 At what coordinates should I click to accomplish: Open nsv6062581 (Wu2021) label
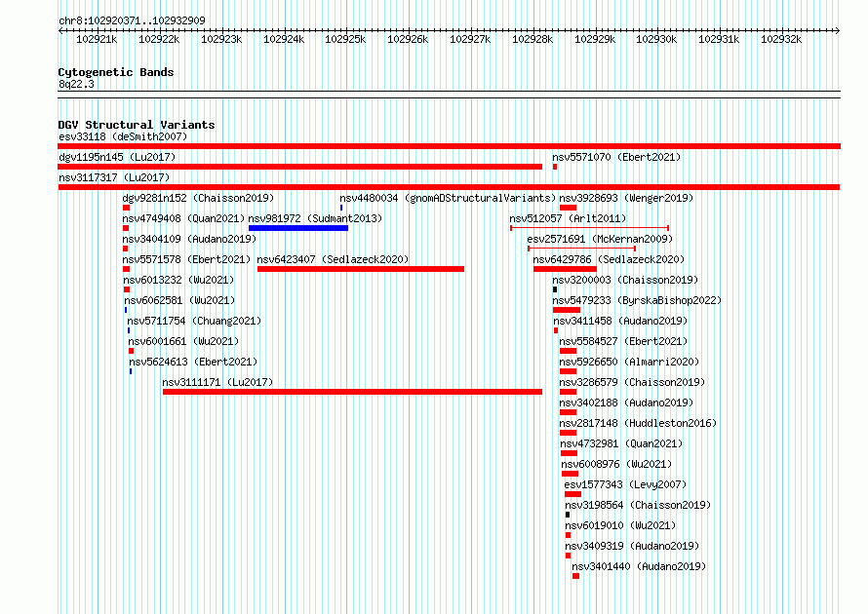179,300
